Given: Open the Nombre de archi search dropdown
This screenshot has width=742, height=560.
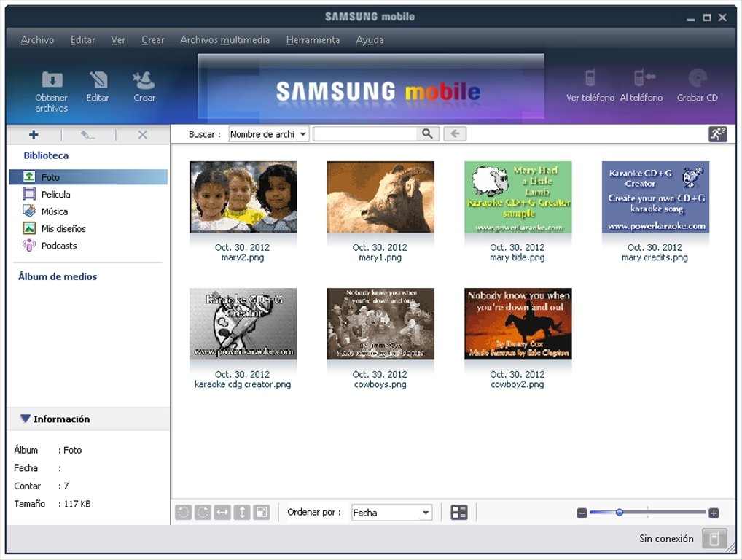Looking at the screenshot, I should (x=269, y=134).
